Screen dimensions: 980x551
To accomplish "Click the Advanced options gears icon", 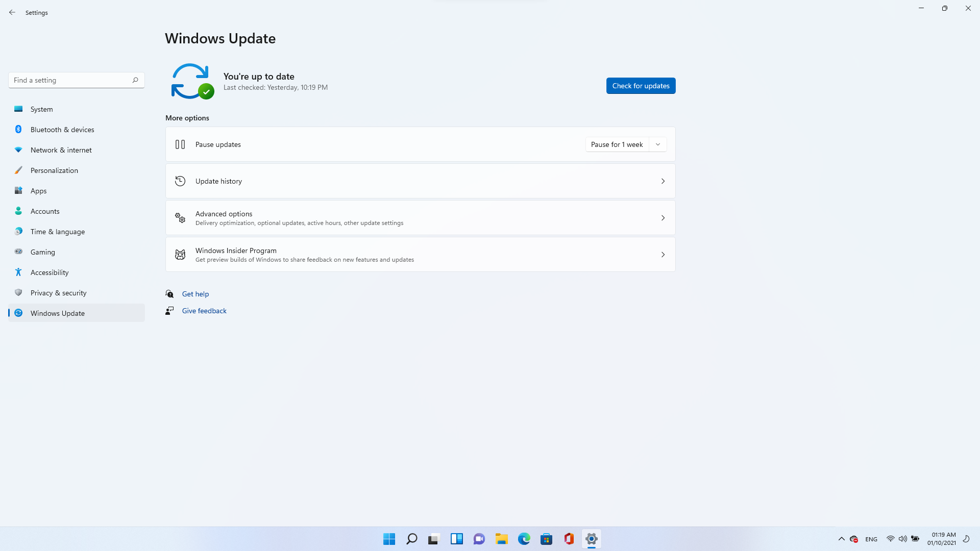I will [180, 218].
